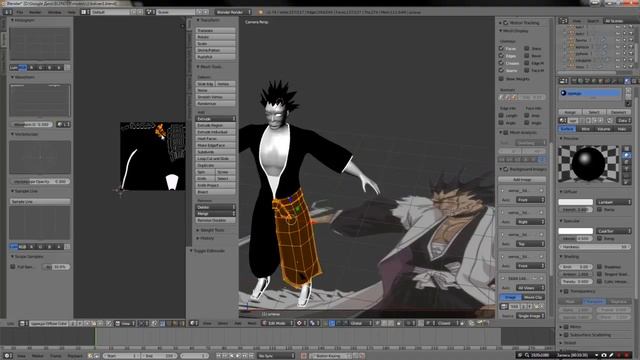Click the material preview sphere thumbnail

pos(589,164)
